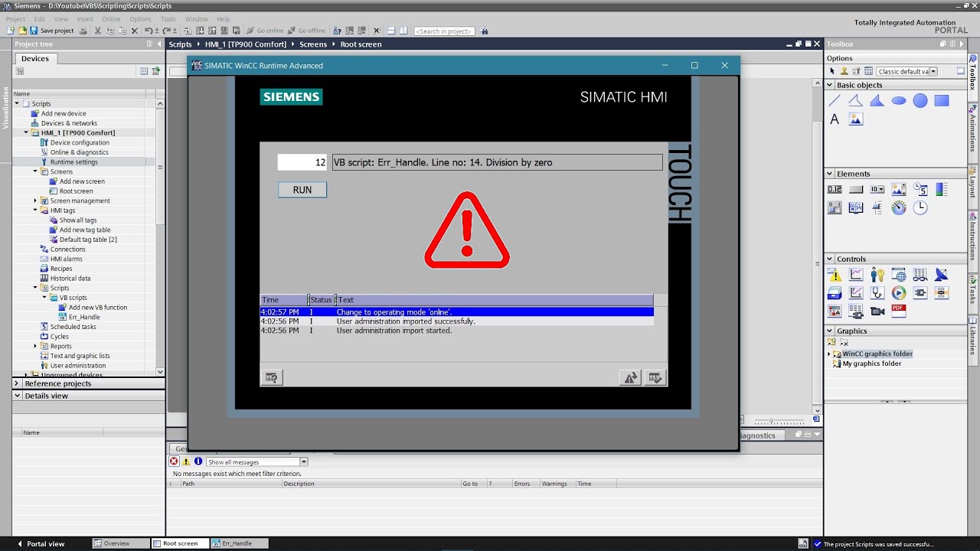Click the acknowledge alarm button in runtime
This screenshot has width=980, height=551.
point(655,377)
